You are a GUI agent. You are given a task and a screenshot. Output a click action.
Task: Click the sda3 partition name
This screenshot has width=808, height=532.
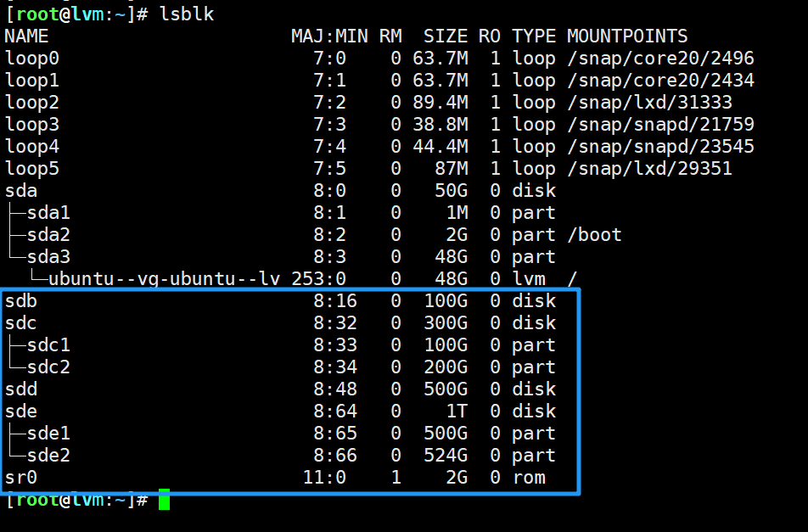pos(48,257)
